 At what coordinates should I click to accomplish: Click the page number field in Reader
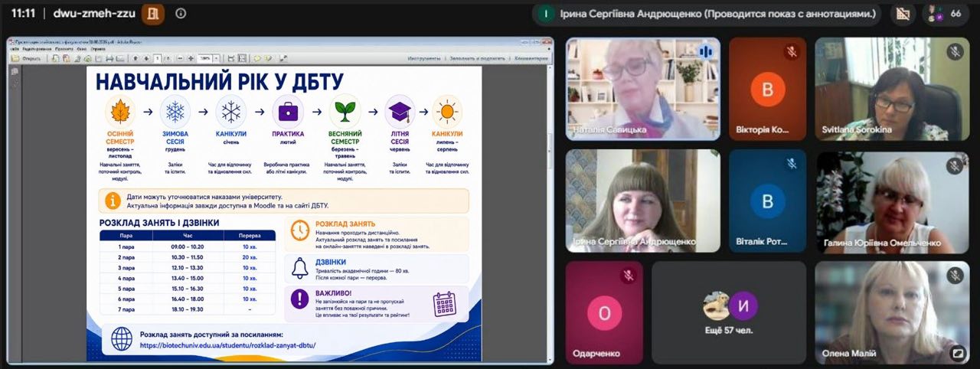(157, 58)
